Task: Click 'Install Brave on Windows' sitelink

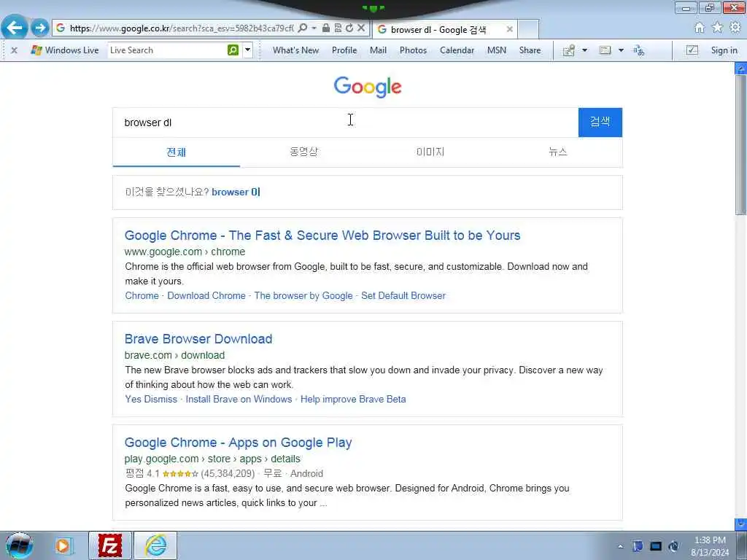Action: 239,400
